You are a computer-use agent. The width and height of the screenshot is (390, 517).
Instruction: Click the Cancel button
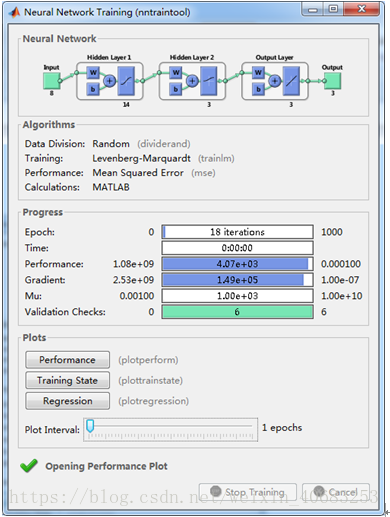point(336,492)
